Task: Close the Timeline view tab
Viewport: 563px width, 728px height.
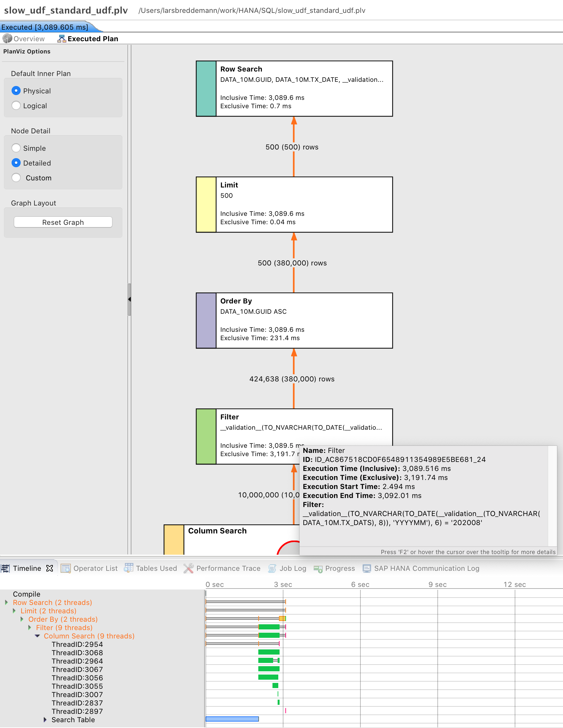Action: point(50,568)
